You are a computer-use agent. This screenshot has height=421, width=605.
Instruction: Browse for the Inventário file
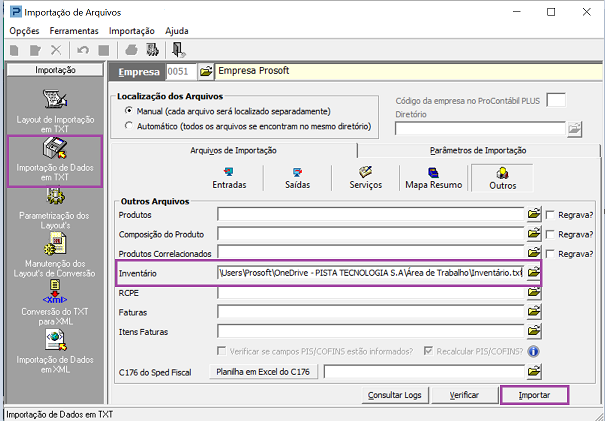tap(534, 273)
